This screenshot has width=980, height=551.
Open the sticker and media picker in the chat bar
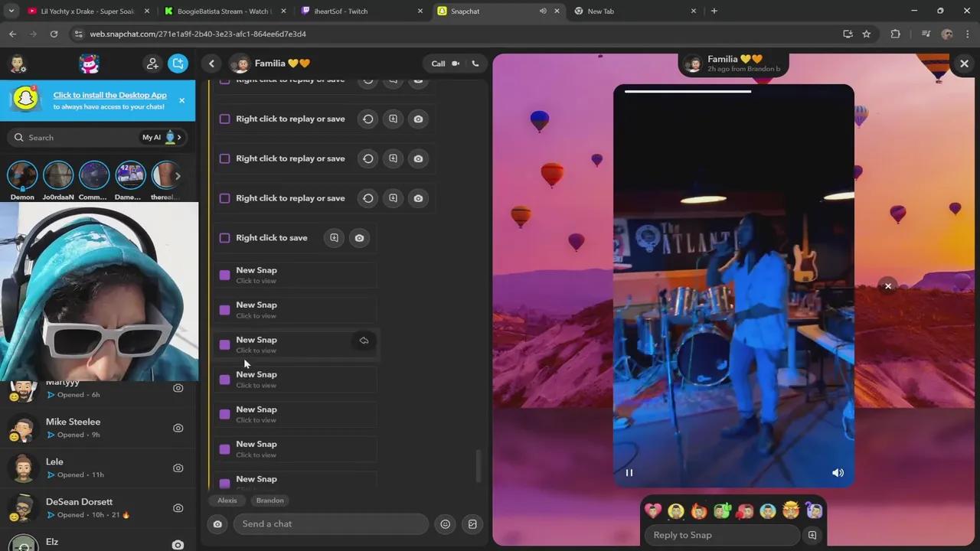click(472, 524)
